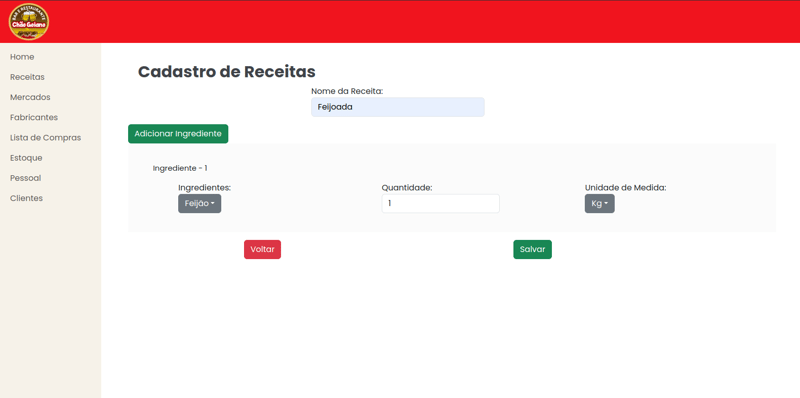The image size is (800, 398).
Task: Select Estoque from the sidebar
Action: point(26,158)
